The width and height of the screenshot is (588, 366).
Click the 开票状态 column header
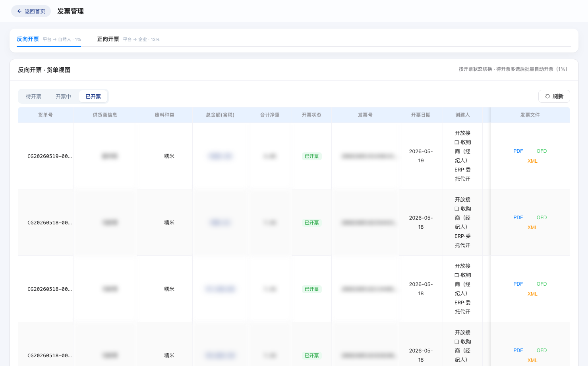click(311, 115)
